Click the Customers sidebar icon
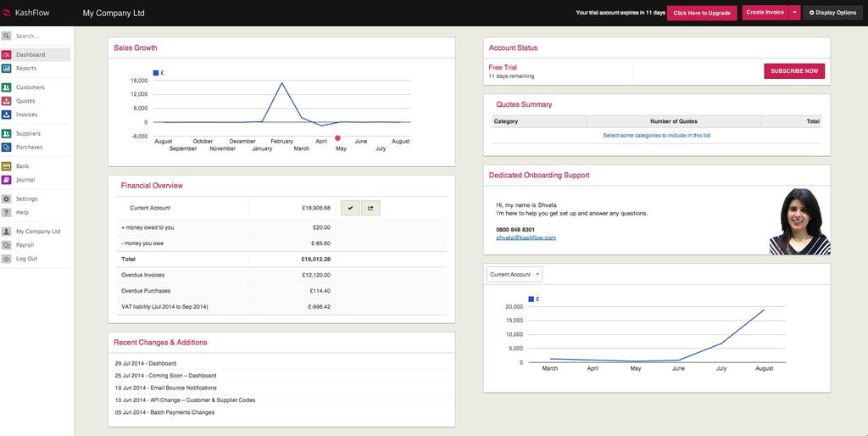 [7, 87]
